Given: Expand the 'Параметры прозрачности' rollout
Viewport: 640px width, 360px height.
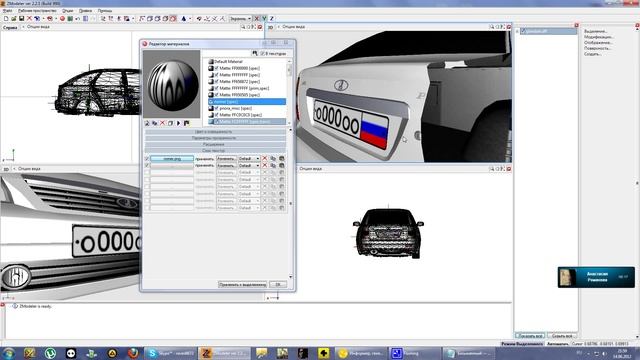Looking at the screenshot, I should 216,138.
